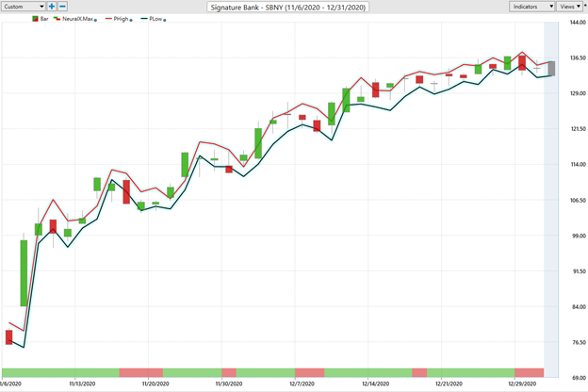Click the 84.00 price axis label
Viewport: 588px width, 392px height.
pos(578,307)
